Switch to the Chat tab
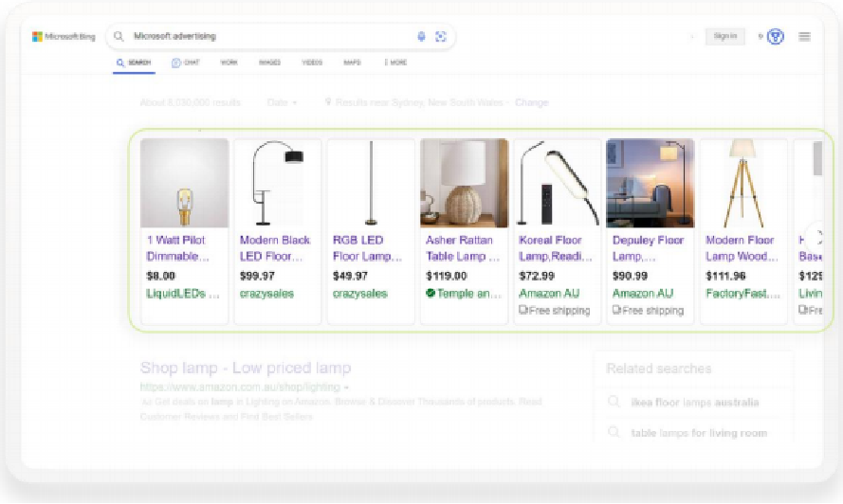The width and height of the screenshot is (843, 504). 185,63
